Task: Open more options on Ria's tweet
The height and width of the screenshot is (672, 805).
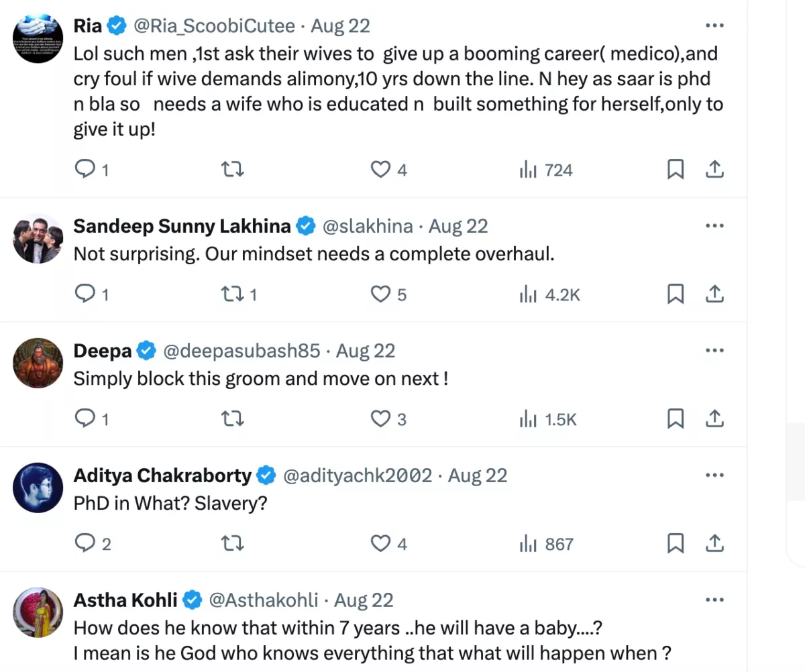Action: (714, 25)
